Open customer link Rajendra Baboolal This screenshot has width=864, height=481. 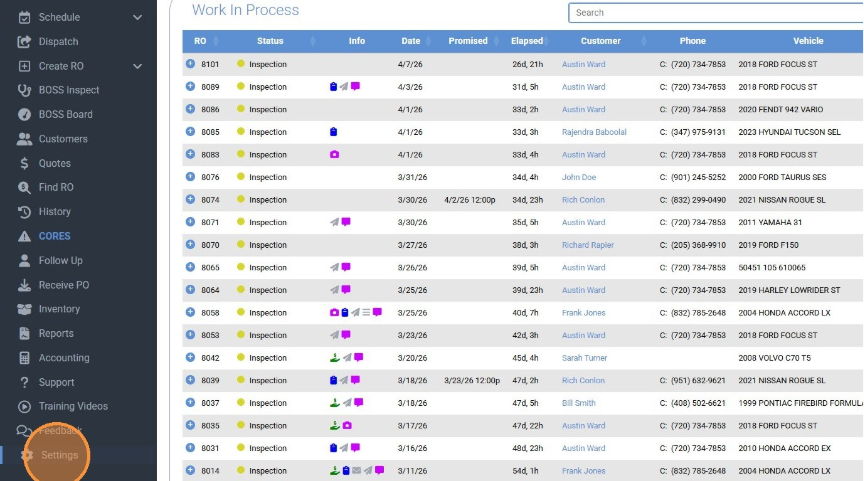[594, 132]
